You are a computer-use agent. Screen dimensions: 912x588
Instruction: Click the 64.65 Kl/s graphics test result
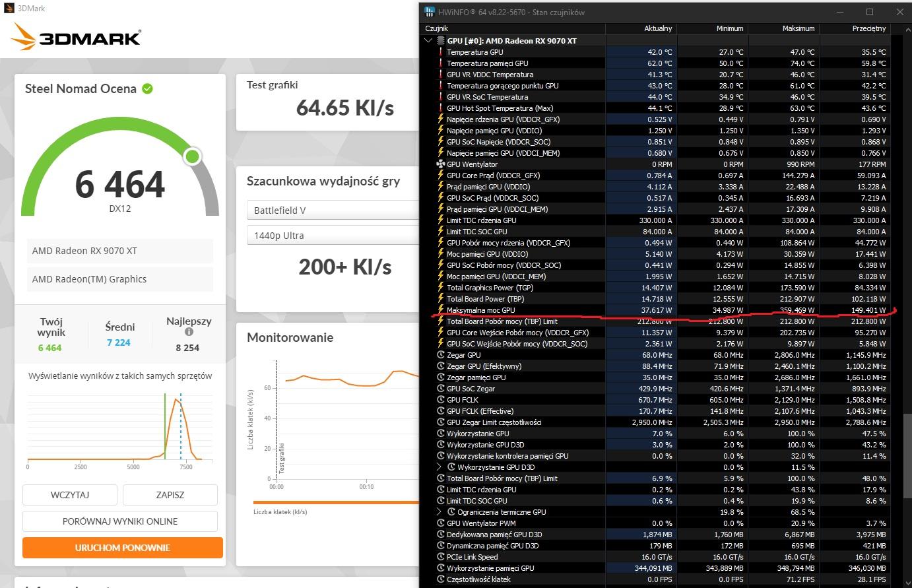345,108
